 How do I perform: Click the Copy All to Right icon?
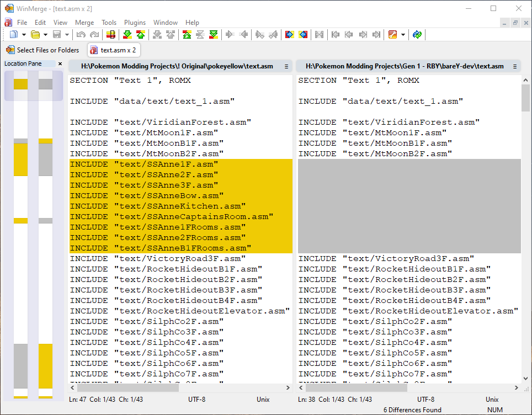pyautogui.click(x=289, y=34)
